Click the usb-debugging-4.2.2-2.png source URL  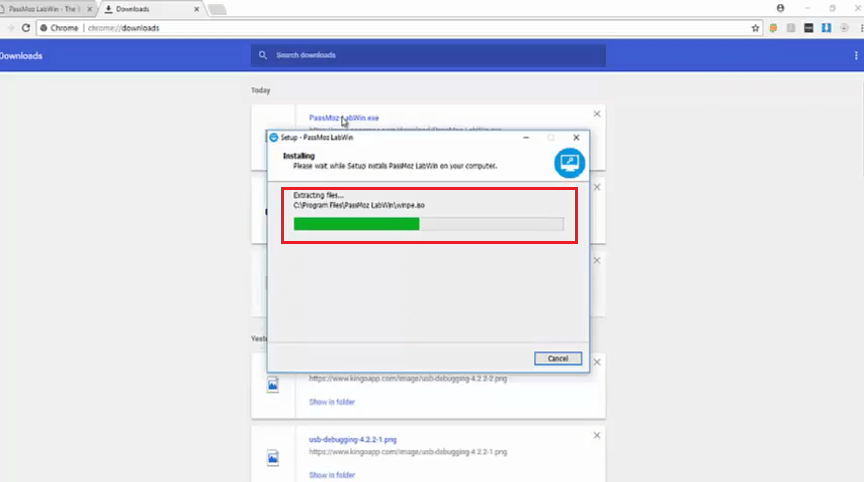pos(408,378)
